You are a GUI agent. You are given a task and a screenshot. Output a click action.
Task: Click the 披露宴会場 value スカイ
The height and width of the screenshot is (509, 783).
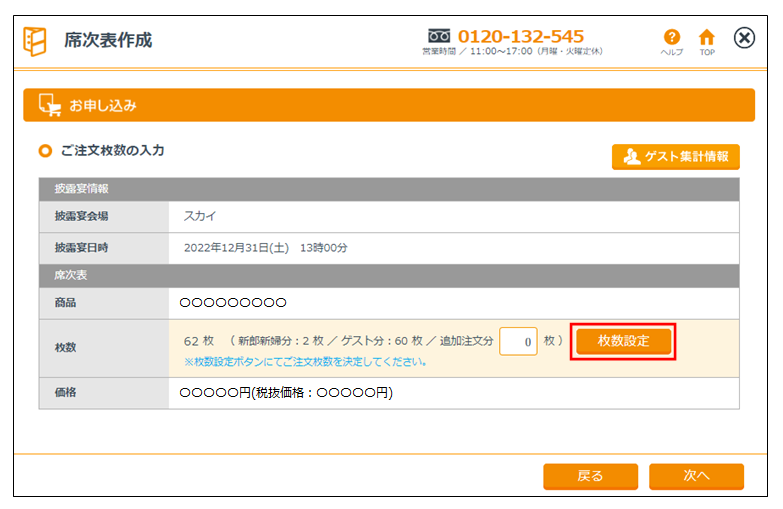[199, 216]
